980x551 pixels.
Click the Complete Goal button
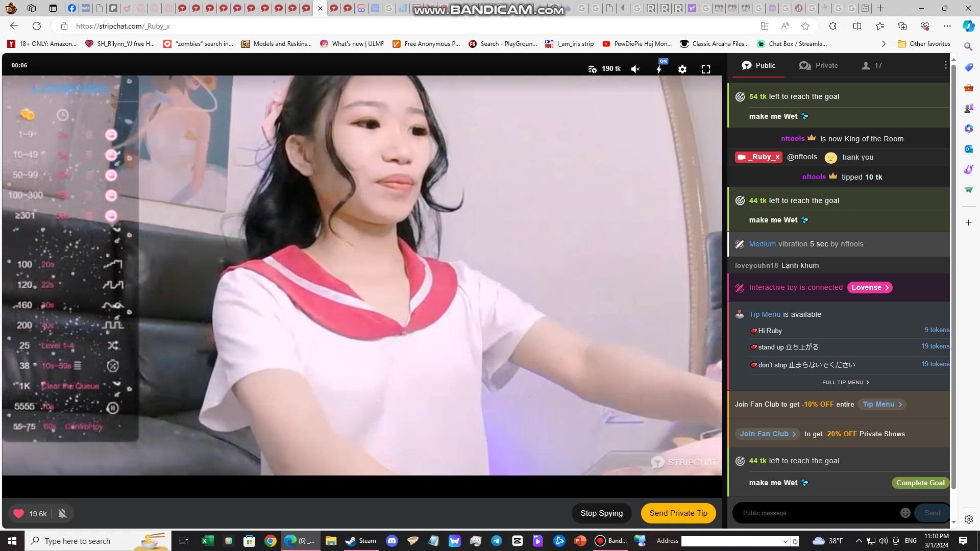[920, 483]
